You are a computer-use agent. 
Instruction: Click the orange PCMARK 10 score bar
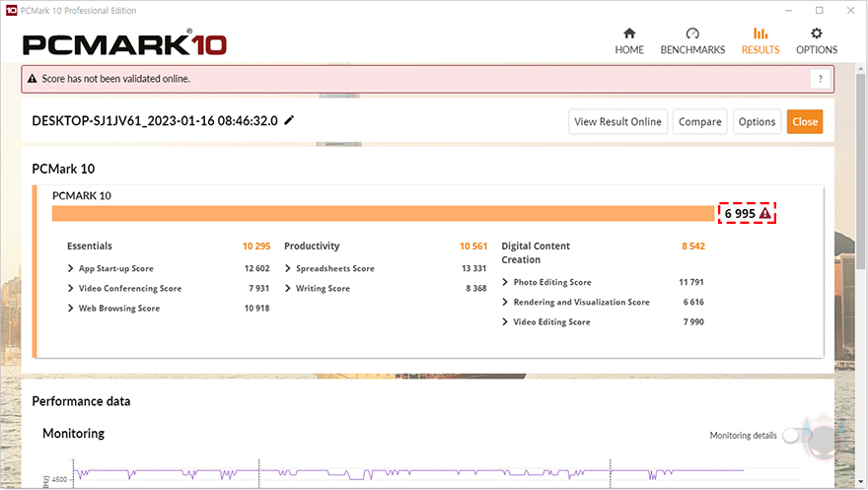coord(383,214)
